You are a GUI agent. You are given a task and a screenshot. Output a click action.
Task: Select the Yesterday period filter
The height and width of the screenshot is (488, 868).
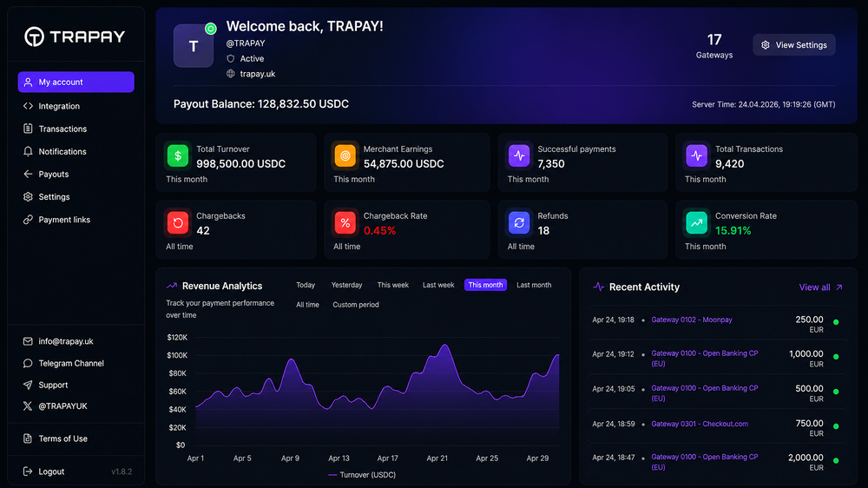[346, 285]
